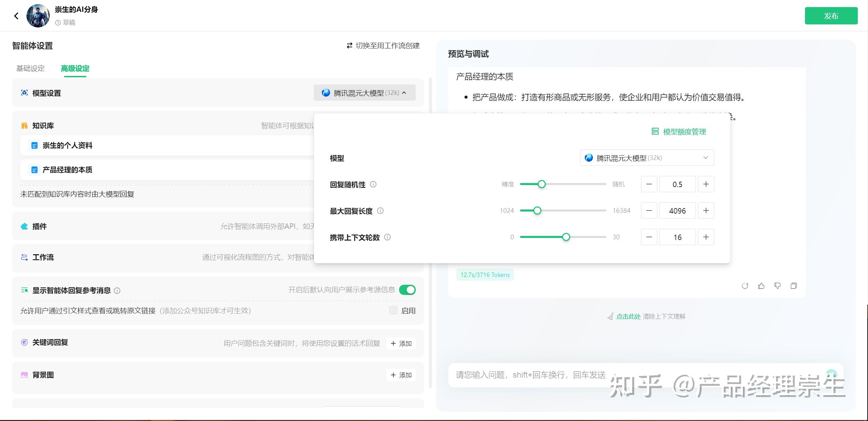Increase 回复随机性 with plus button
This screenshot has height=421, width=868.
click(x=706, y=184)
